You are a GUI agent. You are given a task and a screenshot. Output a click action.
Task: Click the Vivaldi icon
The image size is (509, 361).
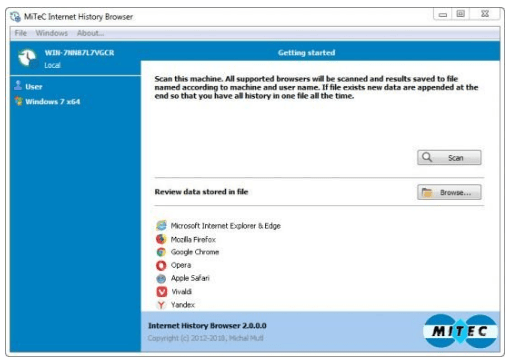pyautogui.click(x=162, y=292)
